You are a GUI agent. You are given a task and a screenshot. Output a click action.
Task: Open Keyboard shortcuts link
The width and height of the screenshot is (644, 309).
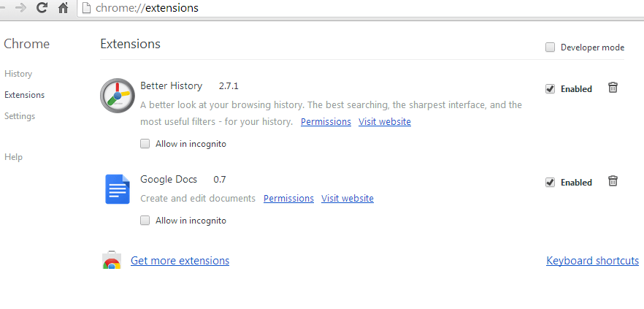tap(592, 261)
